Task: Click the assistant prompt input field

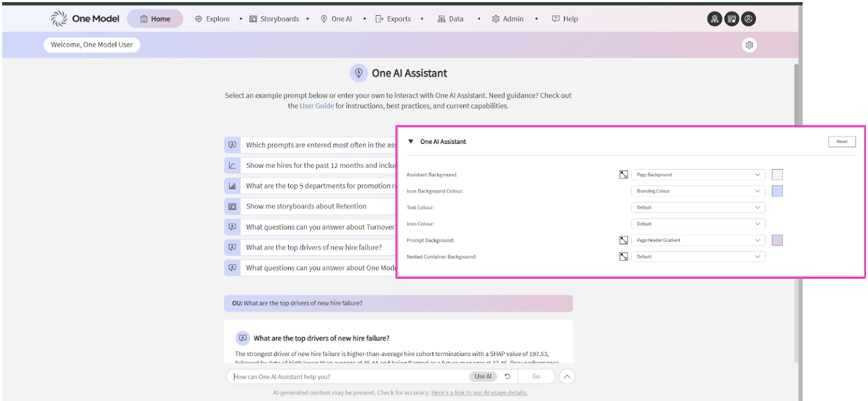Action: coord(347,377)
